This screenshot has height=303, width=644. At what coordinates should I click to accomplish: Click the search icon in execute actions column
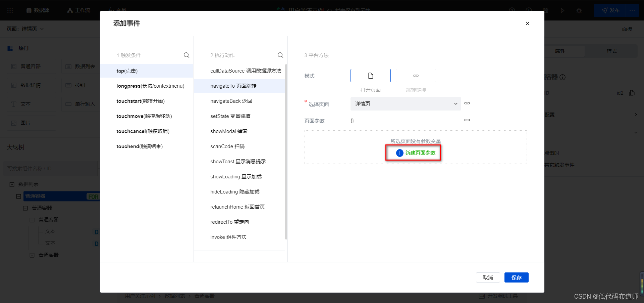tap(280, 55)
